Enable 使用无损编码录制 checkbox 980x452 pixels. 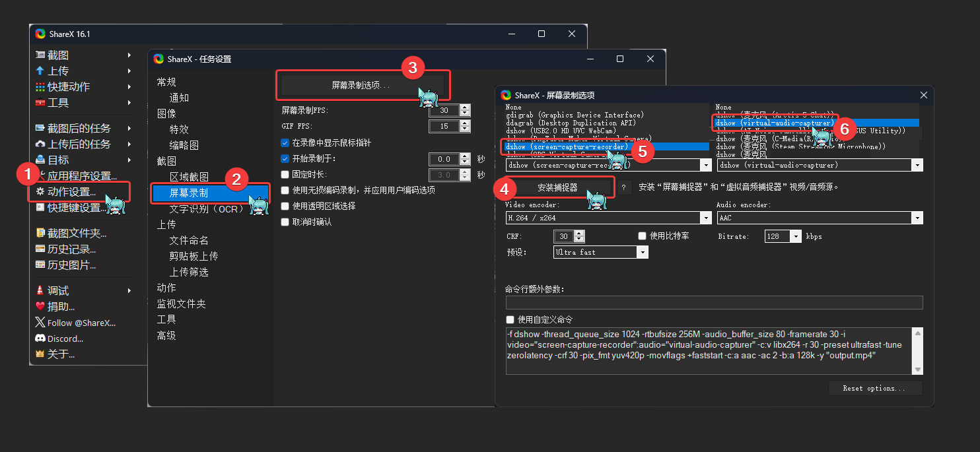(x=285, y=190)
